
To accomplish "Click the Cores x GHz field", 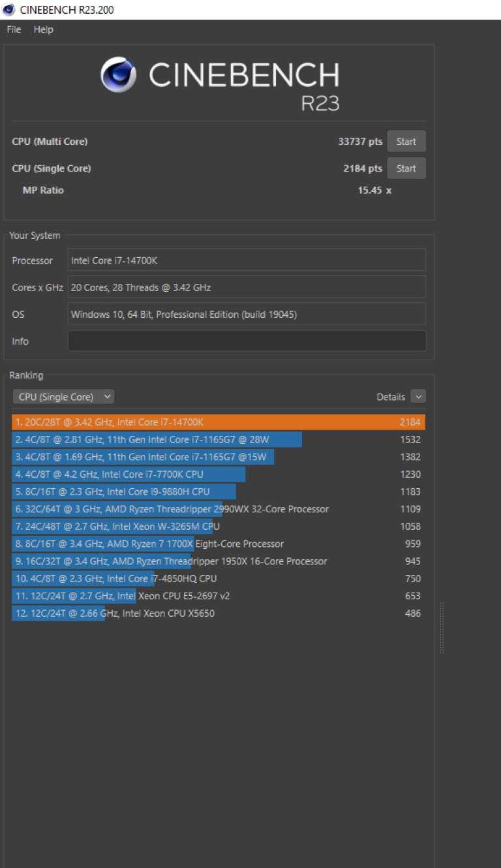I will point(247,287).
